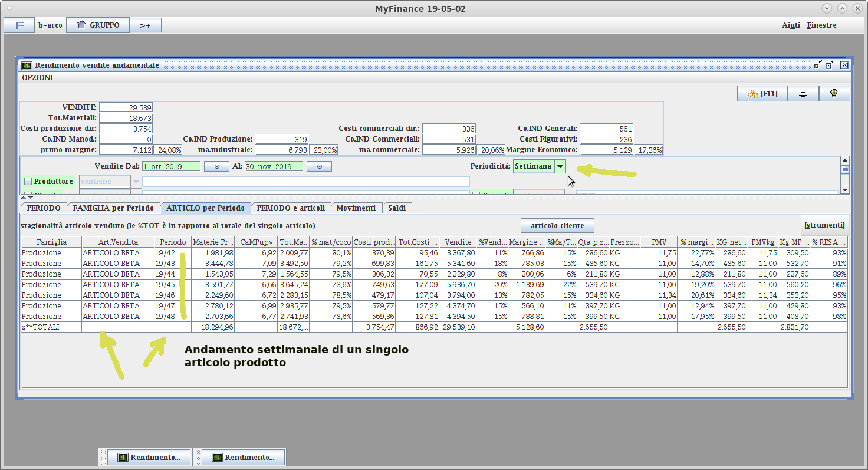The image size is (868, 470).
Task: Open the Saldi tab
Action: point(397,208)
